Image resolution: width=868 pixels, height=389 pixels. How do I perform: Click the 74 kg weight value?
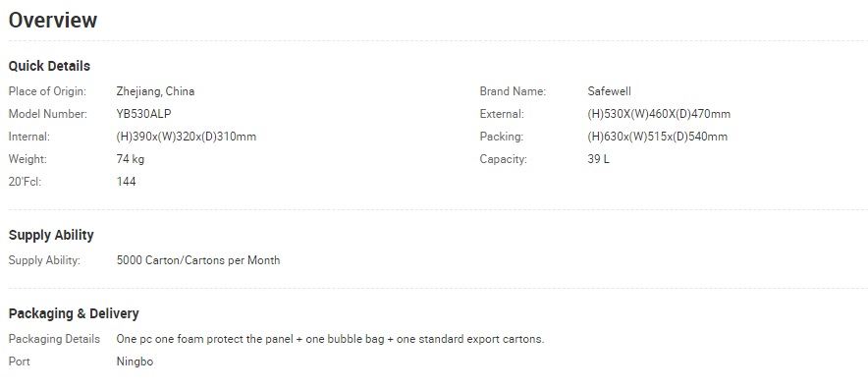point(130,159)
